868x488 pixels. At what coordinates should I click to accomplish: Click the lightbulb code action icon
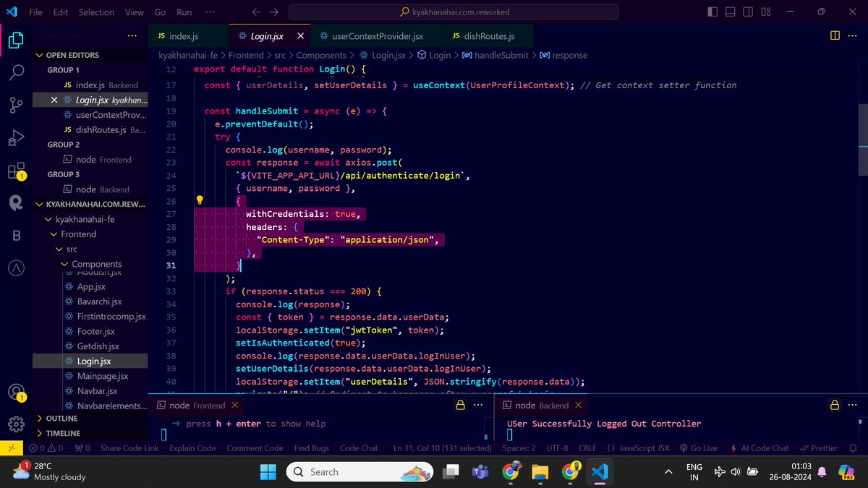200,201
